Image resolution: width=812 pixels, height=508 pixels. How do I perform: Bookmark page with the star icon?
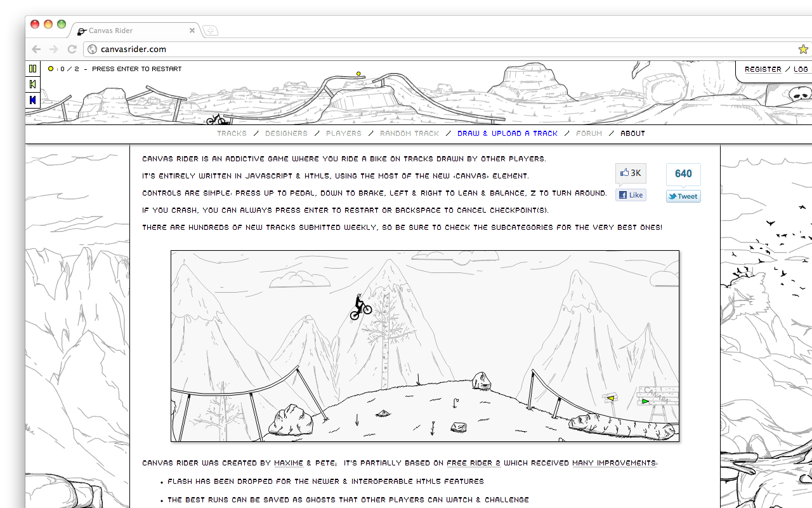point(803,49)
